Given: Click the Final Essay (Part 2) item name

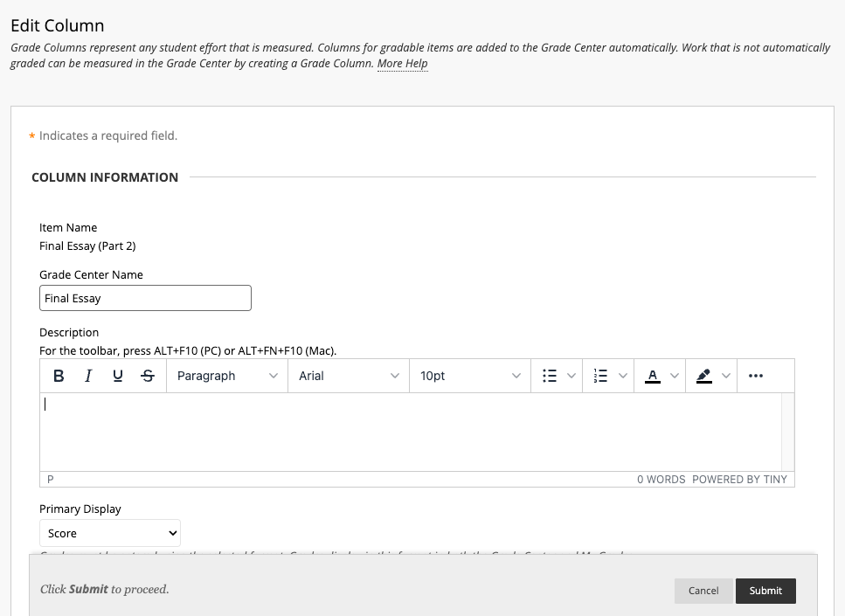Looking at the screenshot, I should 87,246.
